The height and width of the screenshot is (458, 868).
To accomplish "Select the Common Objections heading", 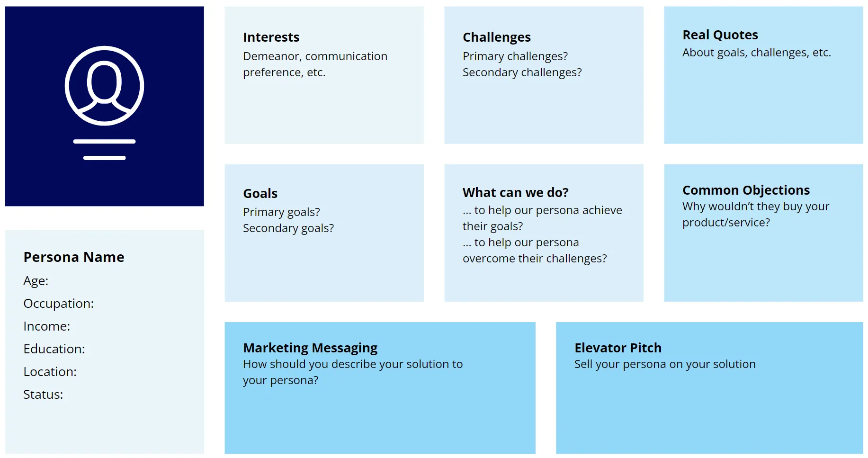I will [x=746, y=190].
